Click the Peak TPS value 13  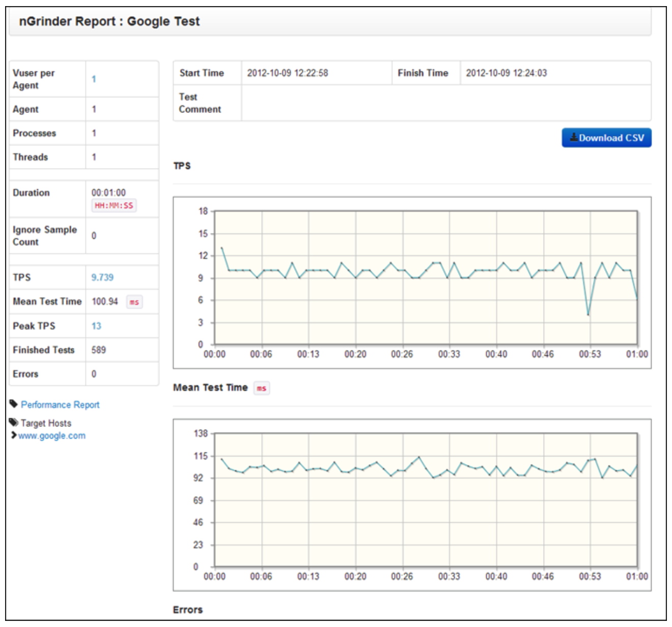pos(96,326)
